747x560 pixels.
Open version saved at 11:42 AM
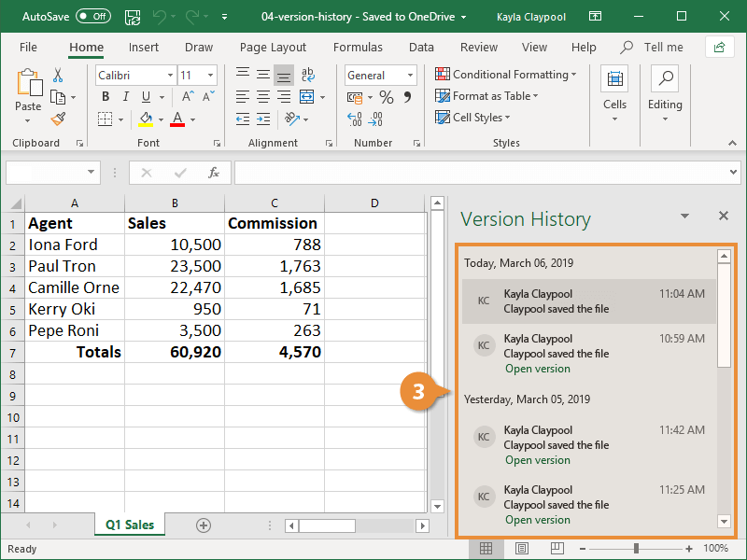pyautogui.click(x=538, y=460)
